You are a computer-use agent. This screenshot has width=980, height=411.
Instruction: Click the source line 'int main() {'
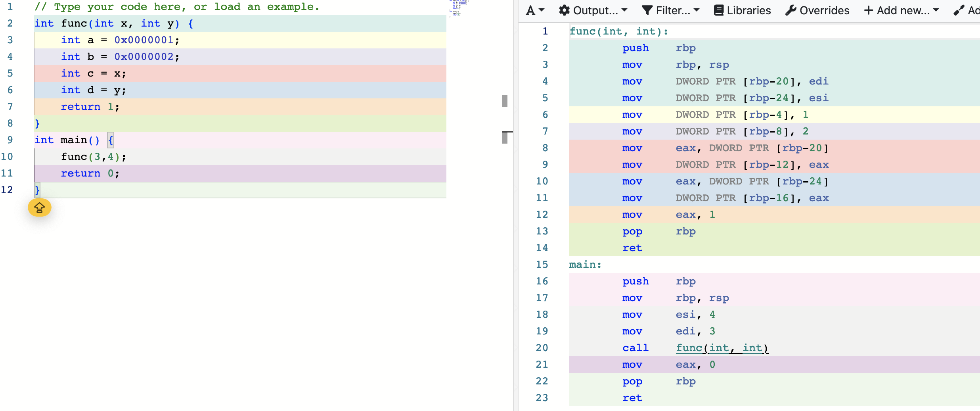(x=74, y=140)
